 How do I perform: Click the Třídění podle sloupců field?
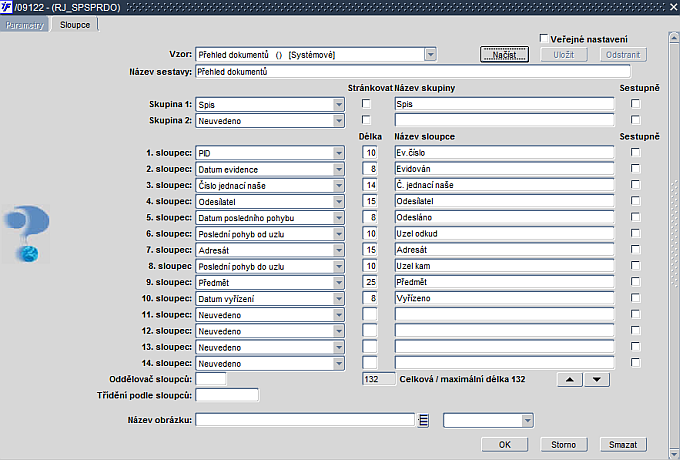pyautogui.click(x=227, y=395)
